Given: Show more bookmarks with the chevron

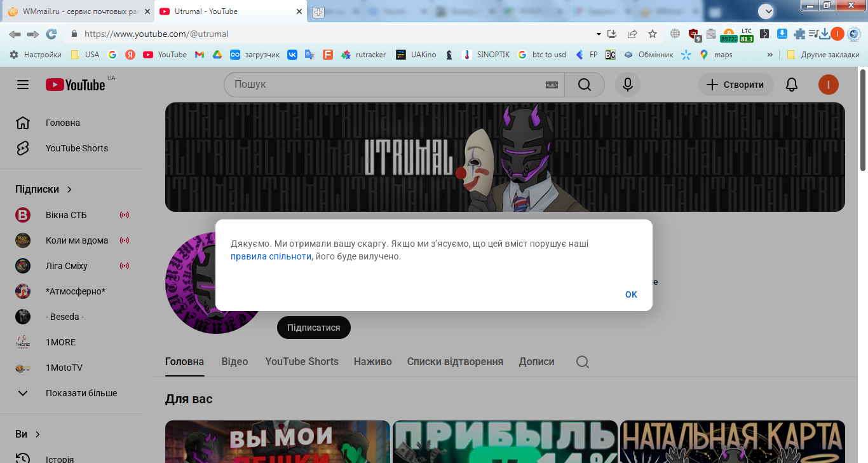Looking at the screenshot, I should [770, 55].
